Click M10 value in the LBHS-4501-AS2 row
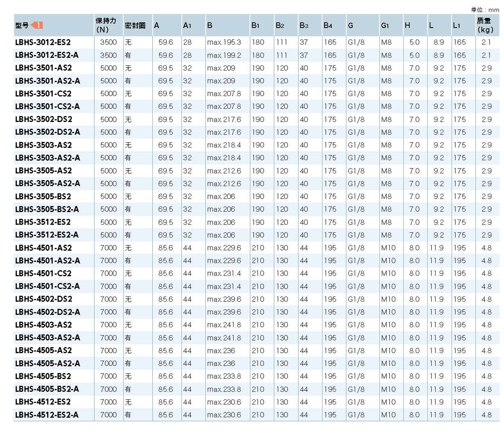Screen dimensions: 504x436 pyautogui.click(x=388, y=248)
